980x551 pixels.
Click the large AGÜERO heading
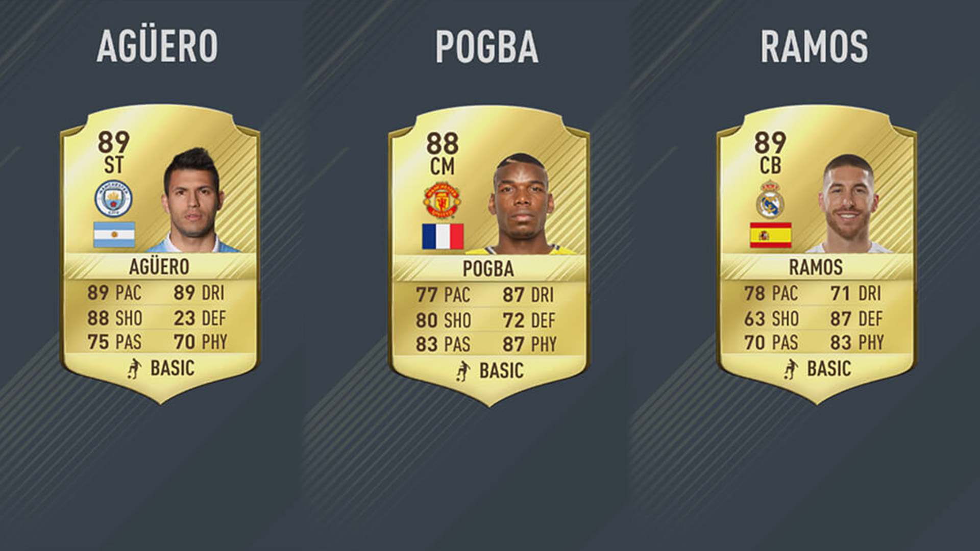pos(157,46)
